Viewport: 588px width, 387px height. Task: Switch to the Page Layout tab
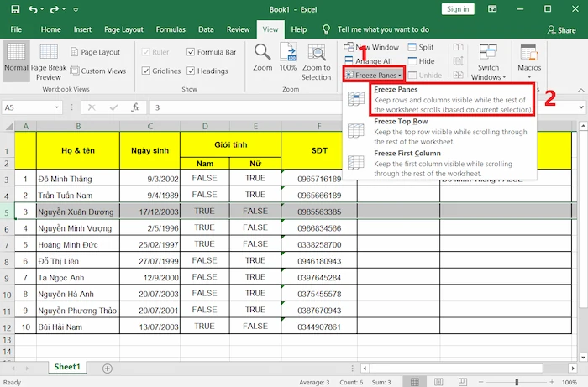[123, 29]
